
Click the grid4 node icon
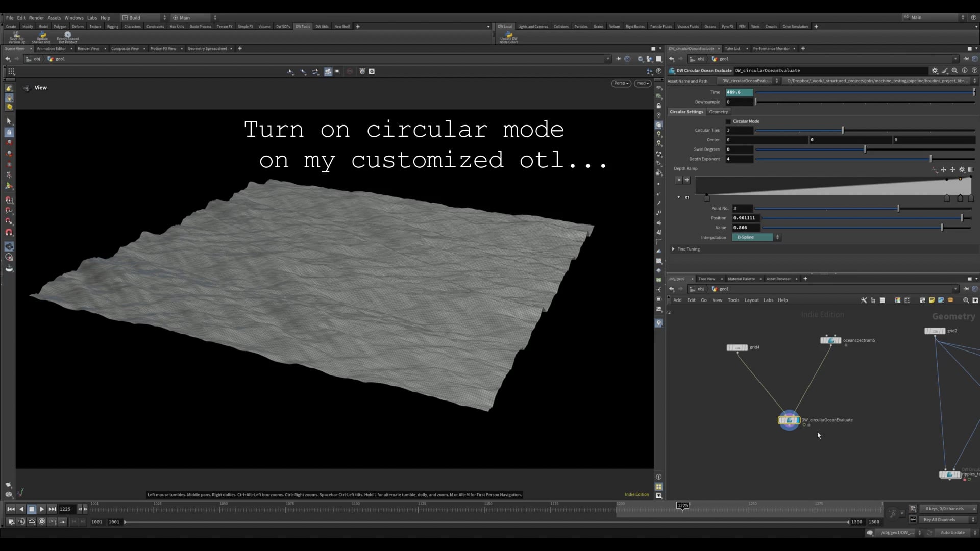(x=737, y=347)
